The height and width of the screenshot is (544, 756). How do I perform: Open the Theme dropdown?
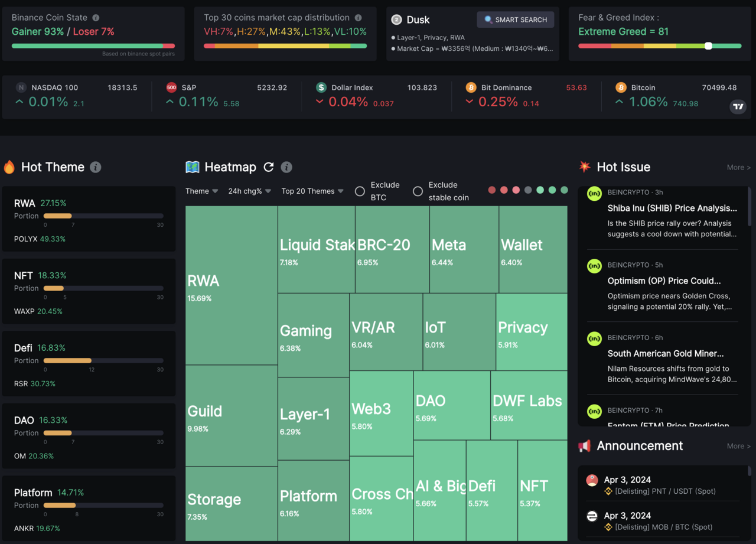201,191
